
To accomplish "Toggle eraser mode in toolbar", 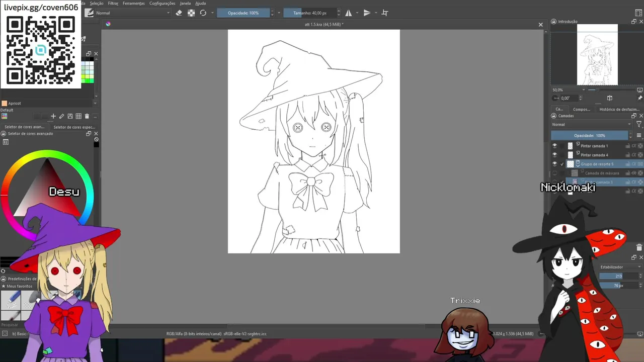I will coord(179,13).
